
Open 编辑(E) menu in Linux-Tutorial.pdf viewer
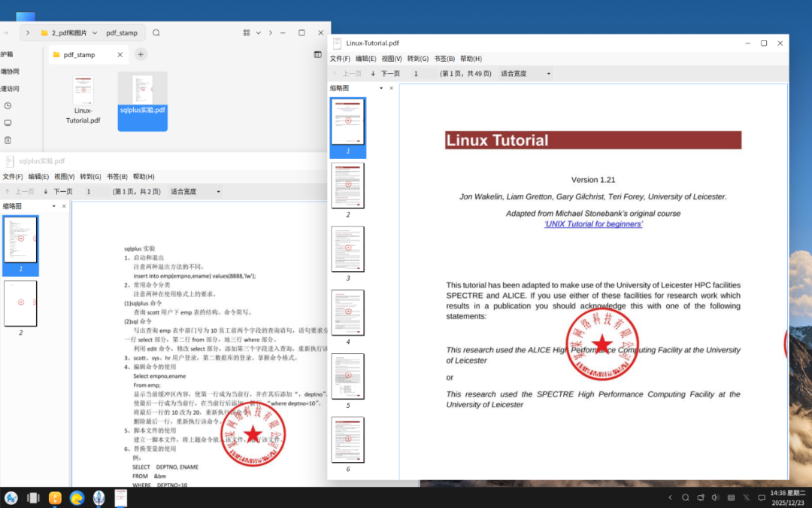365,59
